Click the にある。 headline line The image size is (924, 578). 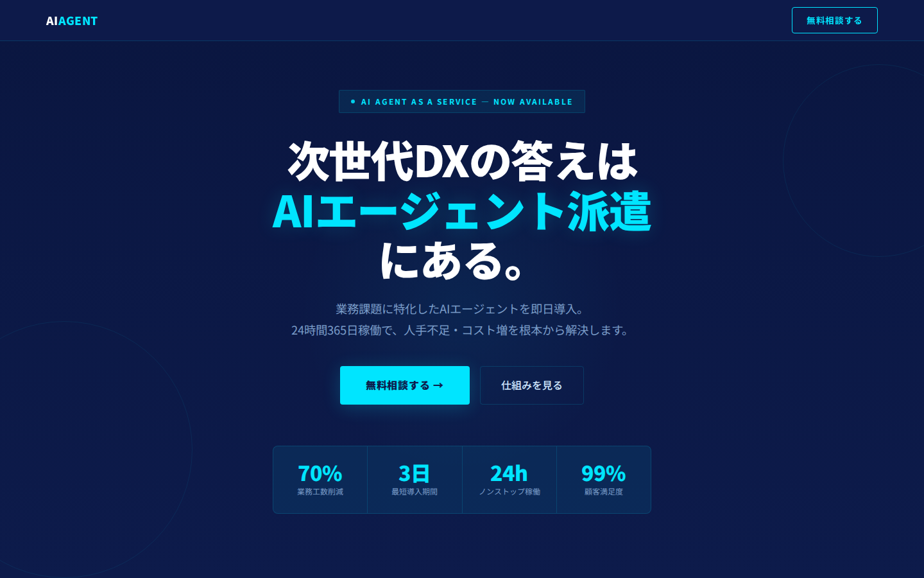[453, 261]
